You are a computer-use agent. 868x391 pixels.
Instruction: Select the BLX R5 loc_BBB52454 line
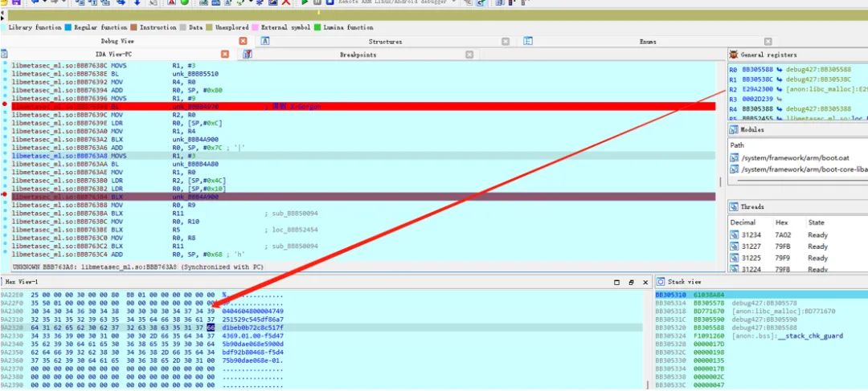coord(363,230)
